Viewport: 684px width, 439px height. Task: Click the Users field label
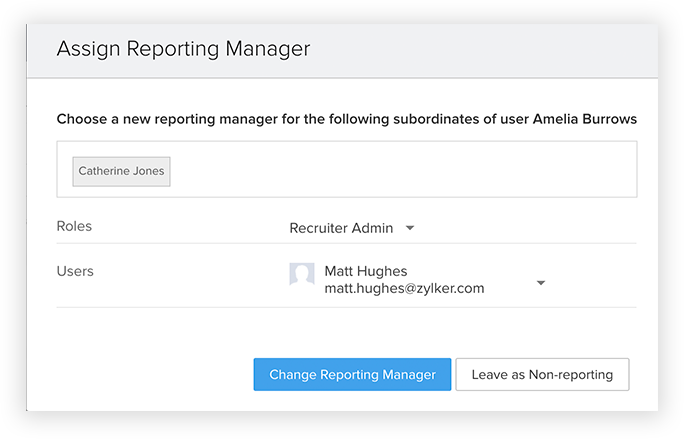75,271
